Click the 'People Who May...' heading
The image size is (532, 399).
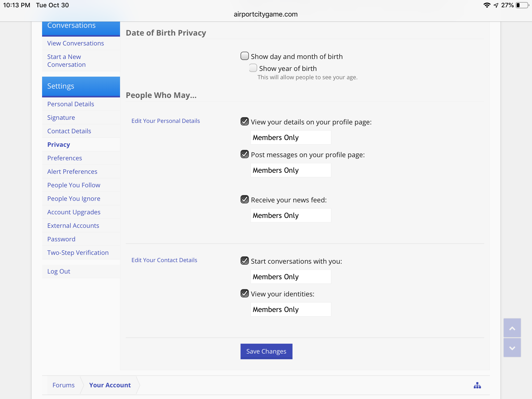tap(161, 95)
